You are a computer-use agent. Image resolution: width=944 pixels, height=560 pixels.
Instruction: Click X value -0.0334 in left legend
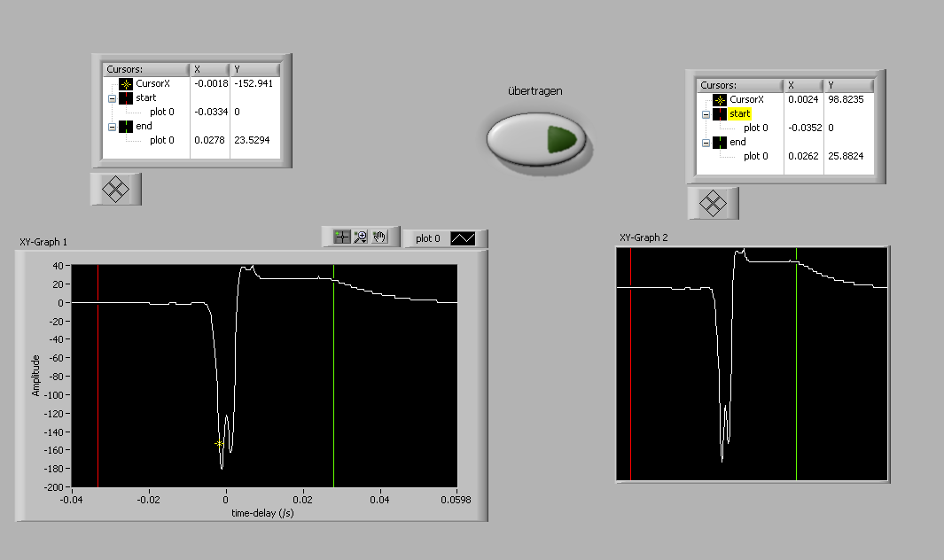click(x=211, y=112)
